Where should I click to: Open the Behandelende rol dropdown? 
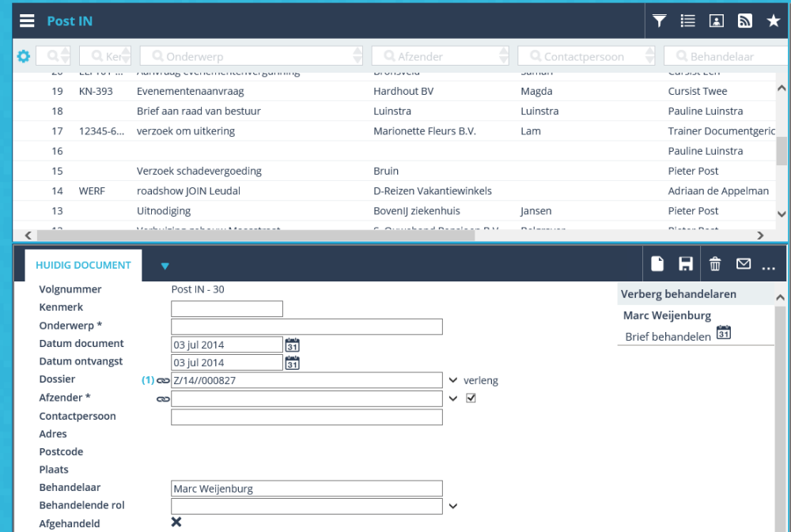coord(453,506)
